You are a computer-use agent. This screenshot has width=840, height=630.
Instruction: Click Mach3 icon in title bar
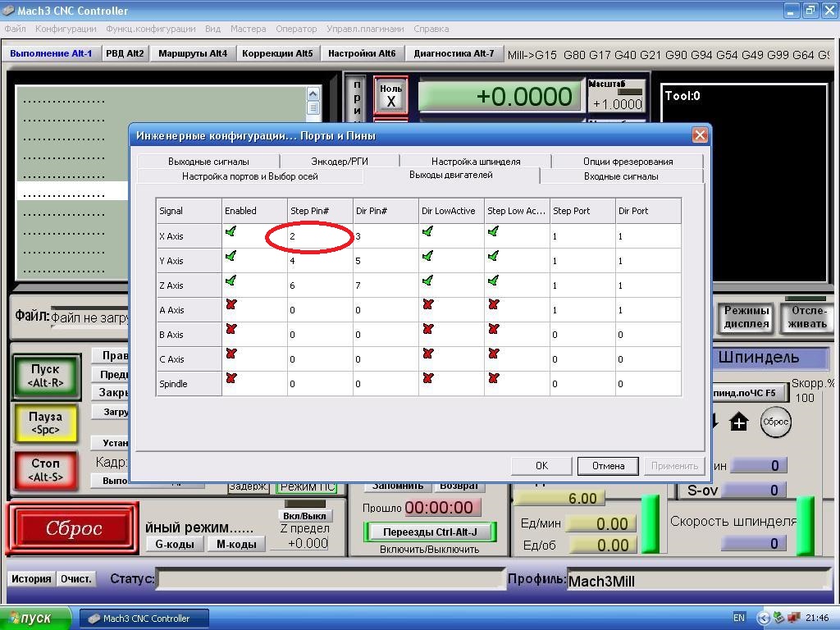pyautogui.click(x=8, y=10)
